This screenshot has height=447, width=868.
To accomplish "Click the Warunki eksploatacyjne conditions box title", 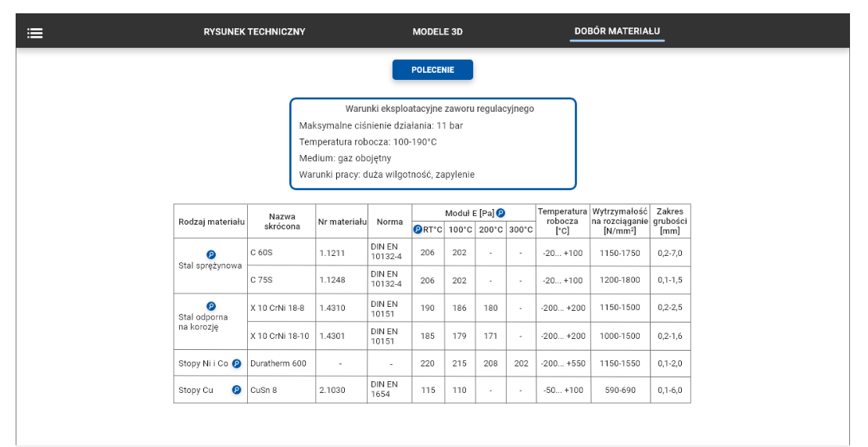I will pyautogui.click(x=439, y=109).
